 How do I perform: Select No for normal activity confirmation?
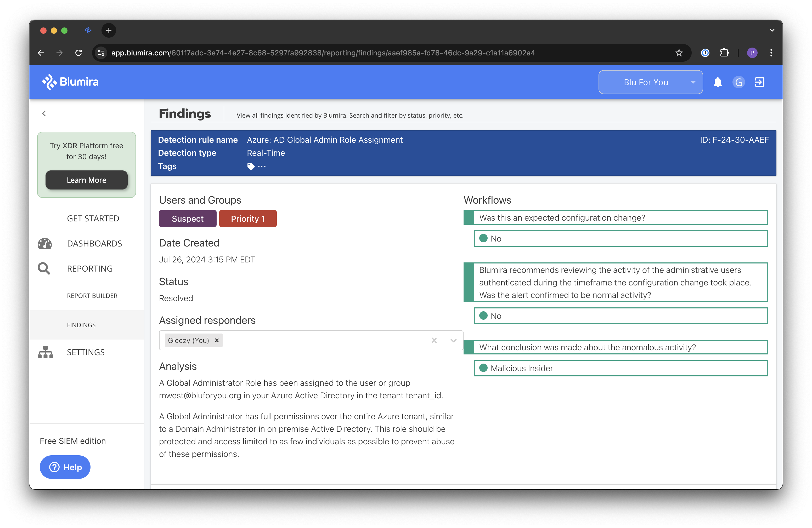coord(621,316)
